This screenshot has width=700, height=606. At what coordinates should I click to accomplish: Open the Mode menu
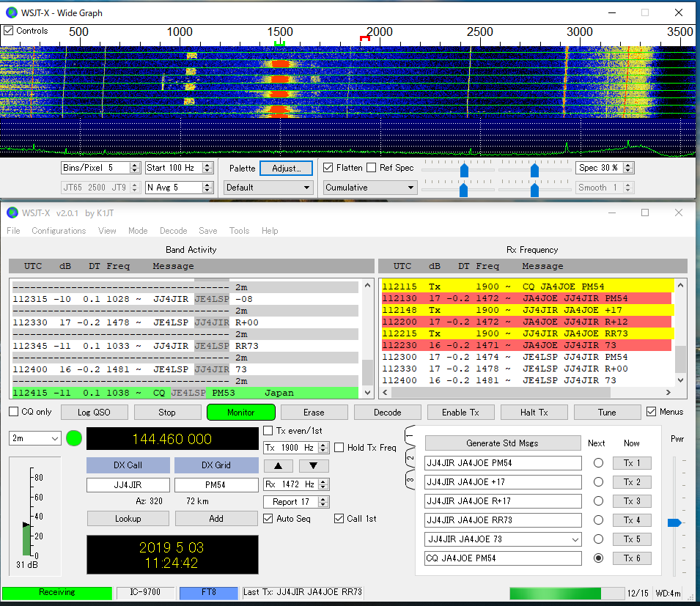138,231
